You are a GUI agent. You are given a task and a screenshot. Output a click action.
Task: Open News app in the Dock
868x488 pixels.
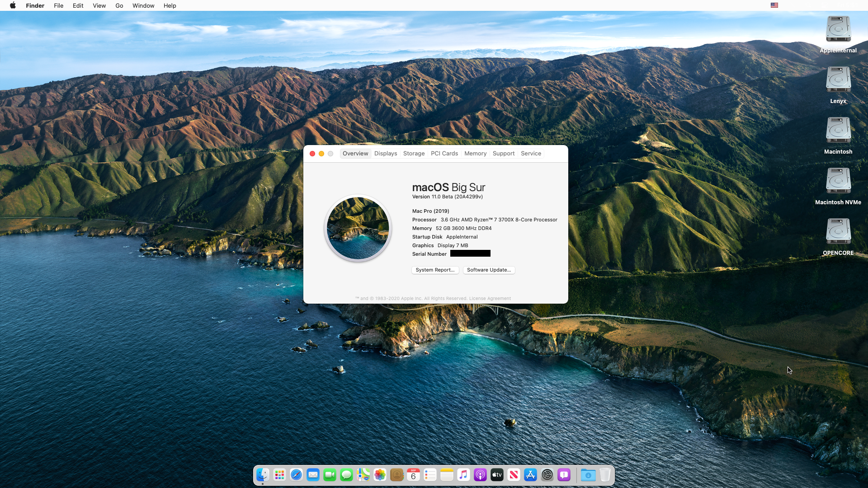click(514, 475)
